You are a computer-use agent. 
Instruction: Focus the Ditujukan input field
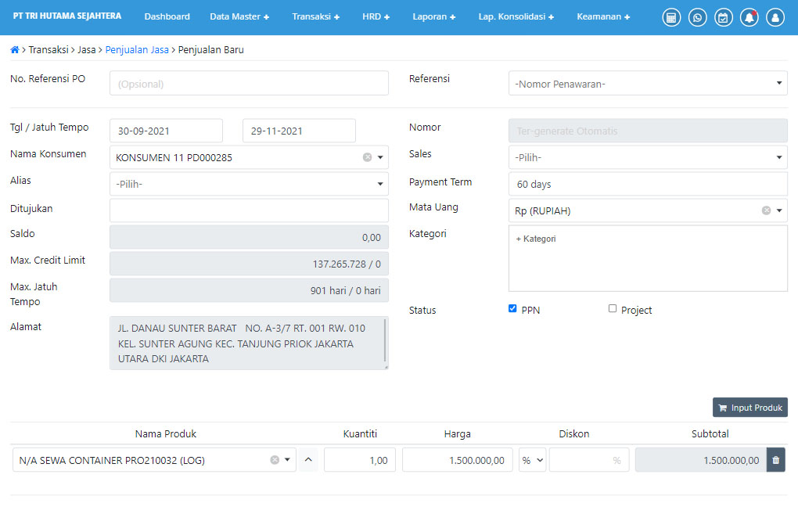(x=249, y=210)
